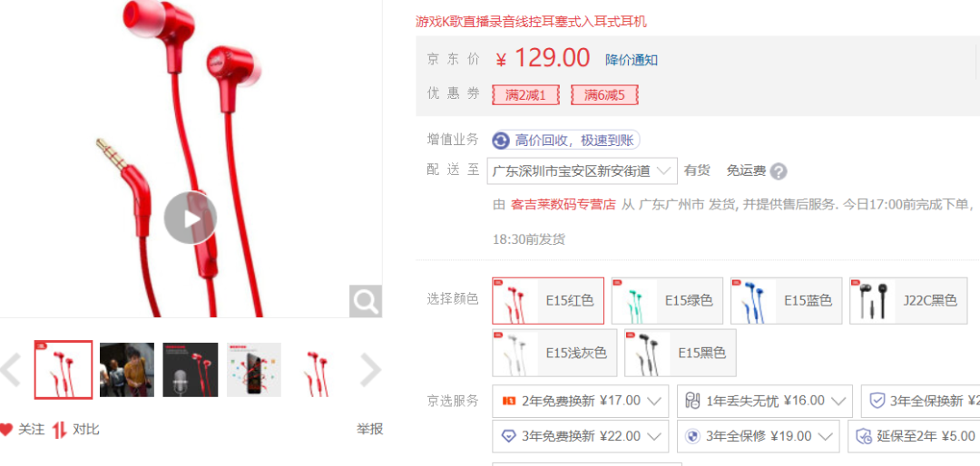
Task: Click the 对比 compare icon
Action: click(x=59, y=430)
